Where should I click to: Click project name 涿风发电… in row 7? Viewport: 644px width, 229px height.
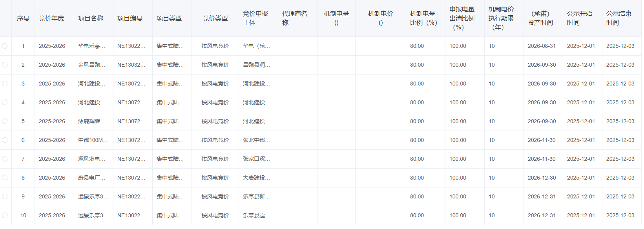(x=91, y=159)
